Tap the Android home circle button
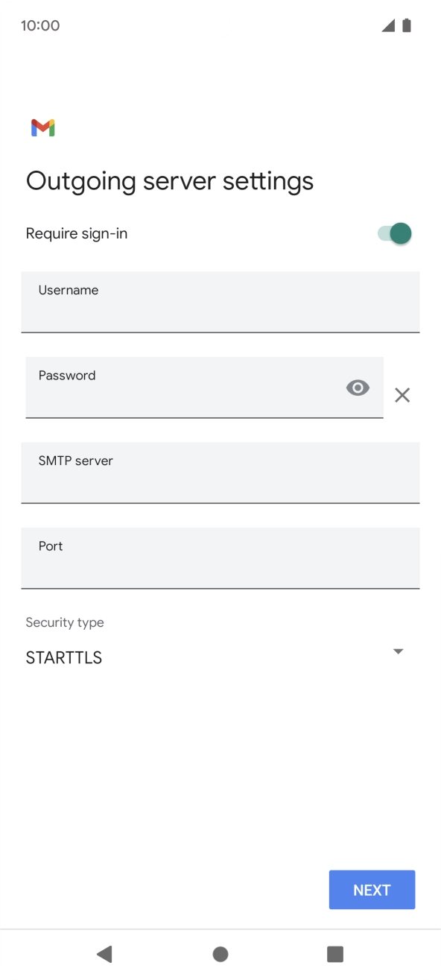This screenshot has height=980, width=441. (x=220, y=954)
